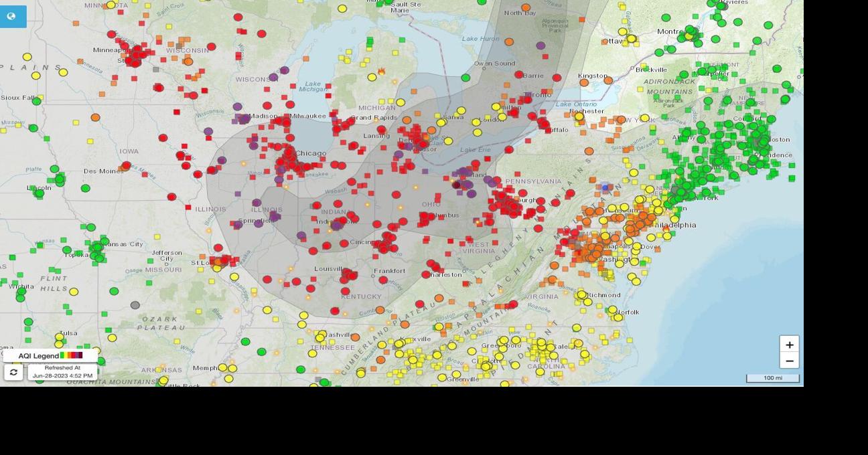This screenshot has width=868, height=455.
Task: Click the 'Owen Sound' map label
Action: (495, 64)
